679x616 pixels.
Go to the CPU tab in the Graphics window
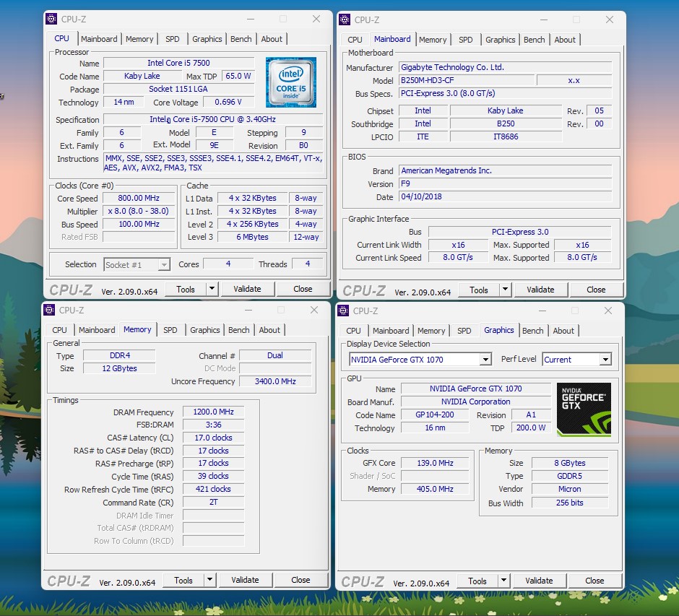tap(353, 331)
